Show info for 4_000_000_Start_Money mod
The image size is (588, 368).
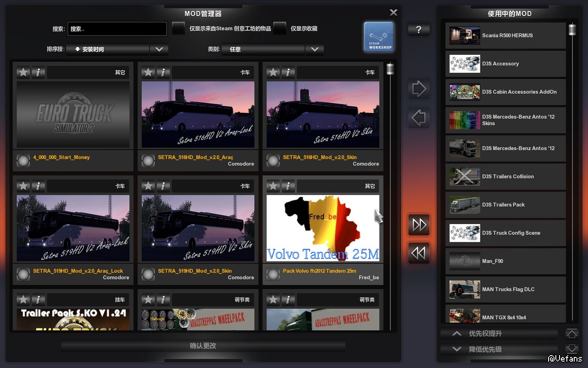click(38, 72)
